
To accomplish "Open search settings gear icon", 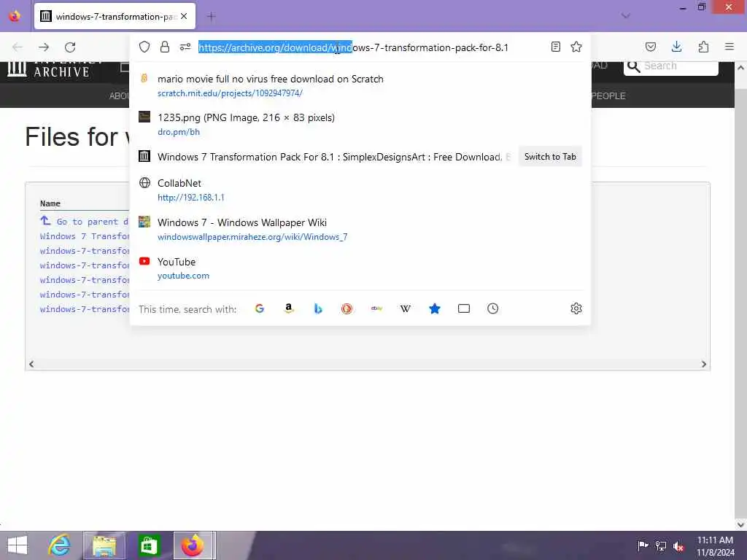I will tap(576, 308).
